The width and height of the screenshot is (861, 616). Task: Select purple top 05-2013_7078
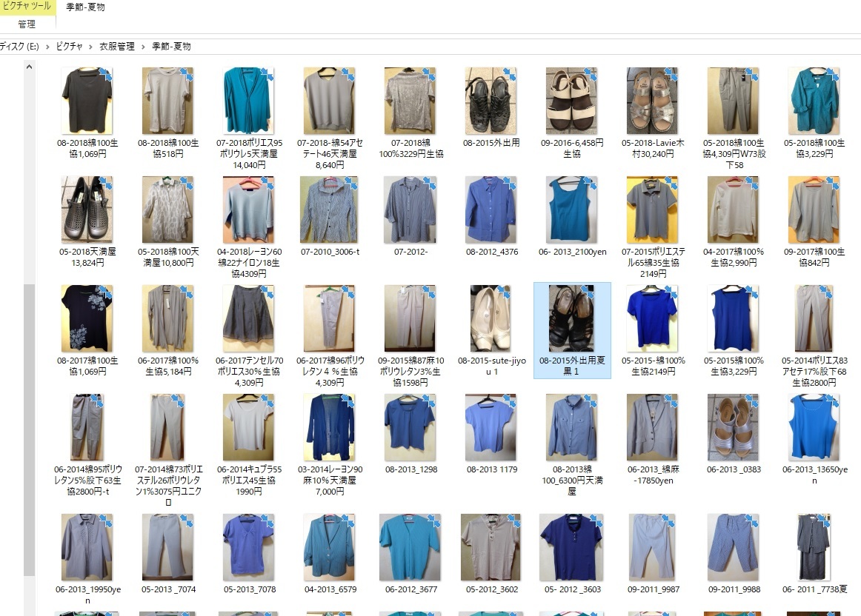point(249,547)
